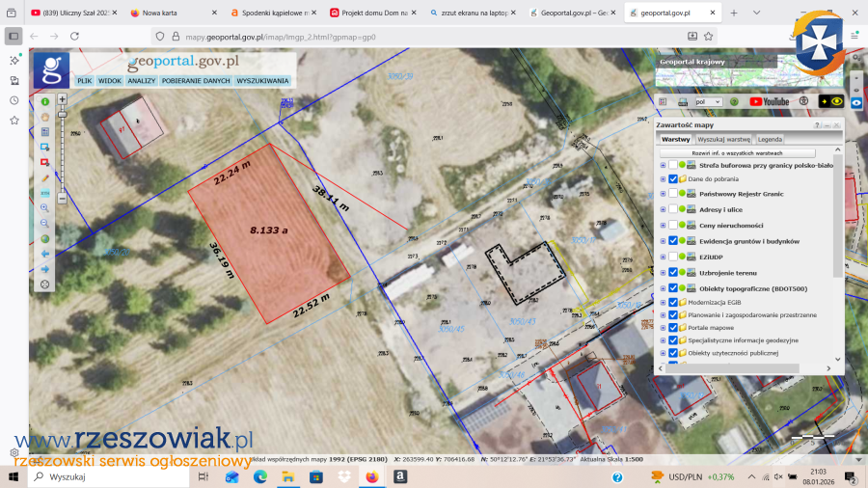Enable the Ceny nieruchomości layer checkbox
This screenshot has height=488, width=868.
coord(673,225)
